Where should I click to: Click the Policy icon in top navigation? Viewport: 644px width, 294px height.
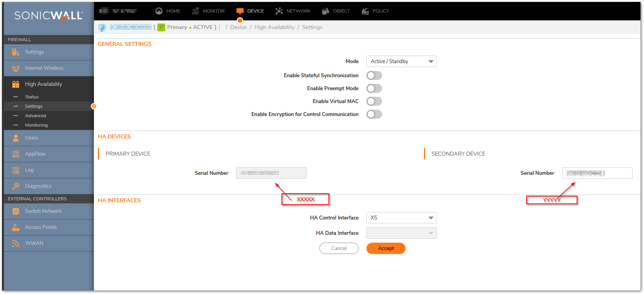click(365, 11)
